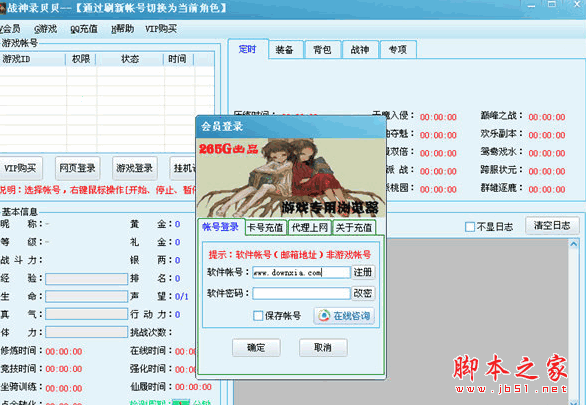586x405 pixels.
Task: Click the 265G banner image in login dialog
Action: (x=291, y=178)
